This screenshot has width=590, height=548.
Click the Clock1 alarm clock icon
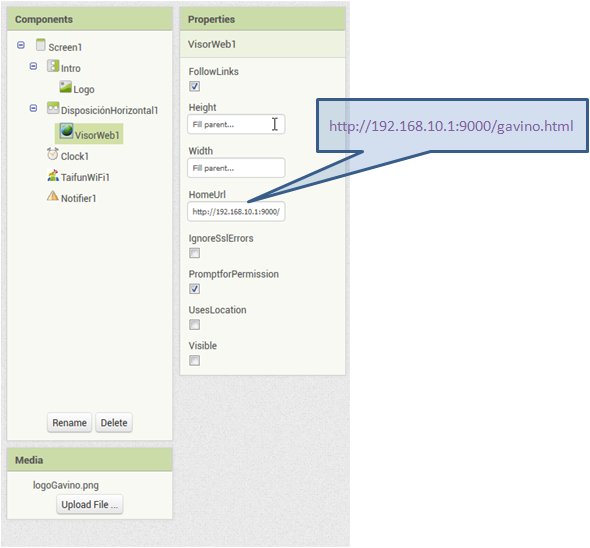[x=53, y=154]
